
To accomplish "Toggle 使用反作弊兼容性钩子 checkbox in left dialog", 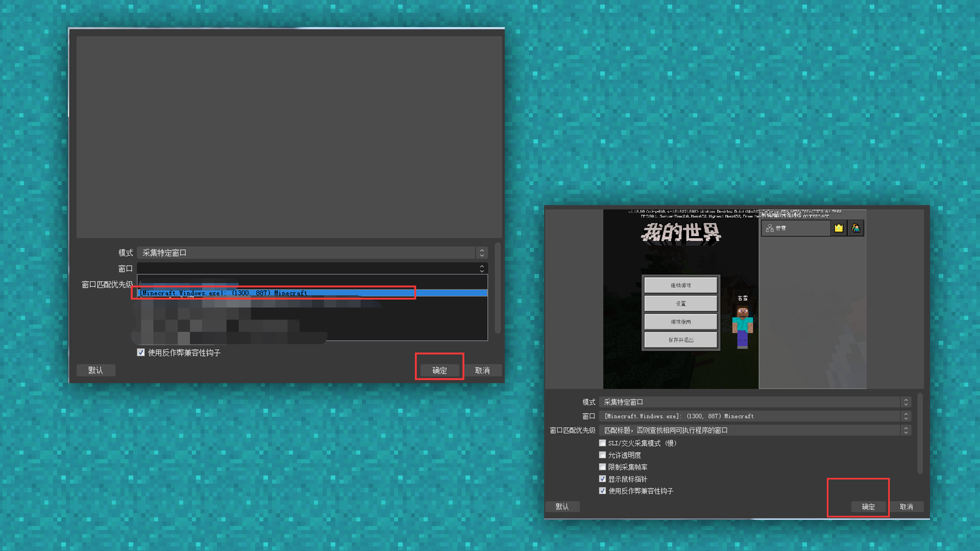I will pos(141,353).
